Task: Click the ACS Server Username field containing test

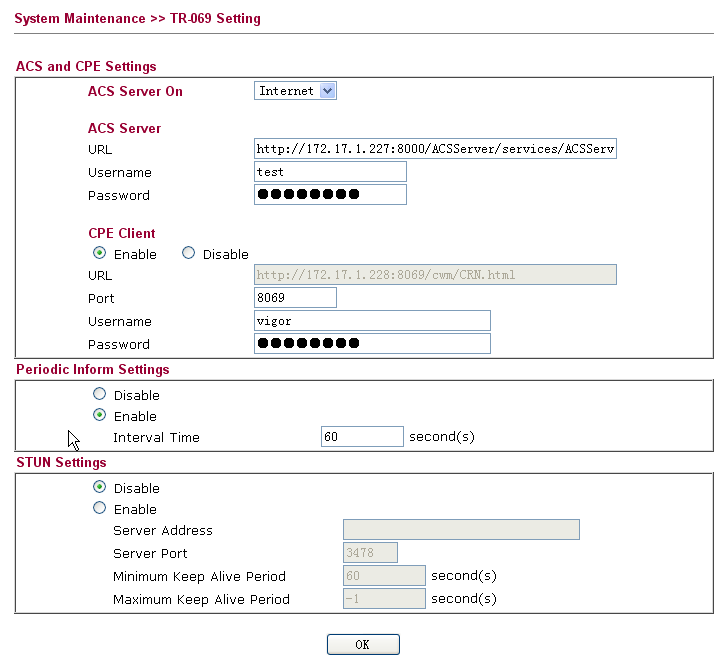Action: (330, 172)
